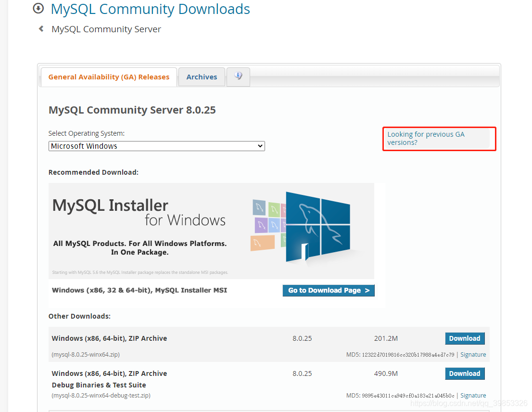Select the General Availability (GA) Releases tab
532x412 pixels.
coord(109,77)
